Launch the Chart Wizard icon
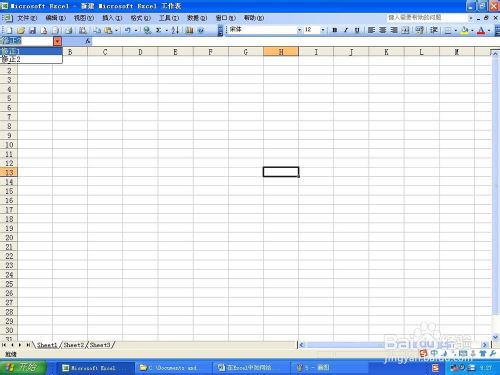500x375 pixels. pyautogui.click(x=189, y=30)
